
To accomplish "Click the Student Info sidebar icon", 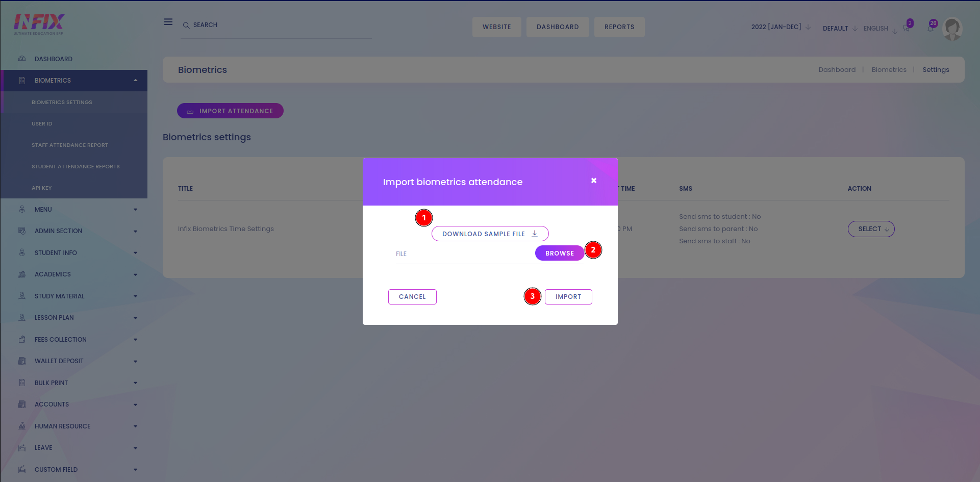I will pos(22,253).
